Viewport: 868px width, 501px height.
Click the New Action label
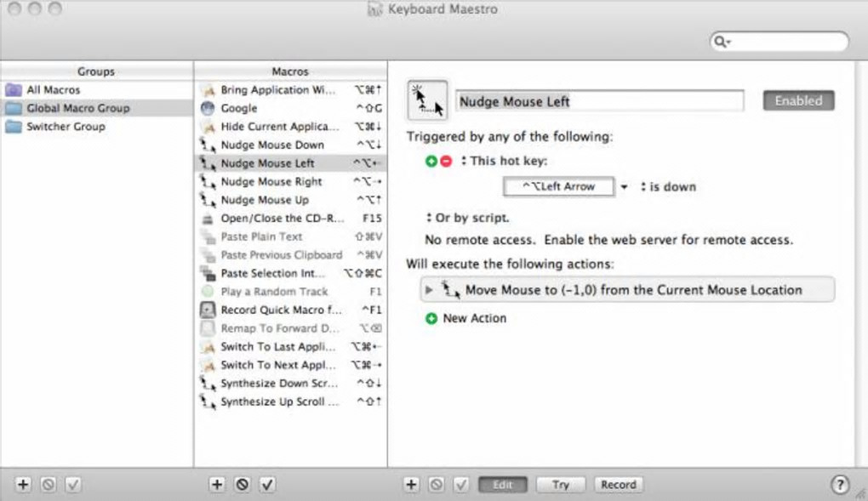point(474,318)
